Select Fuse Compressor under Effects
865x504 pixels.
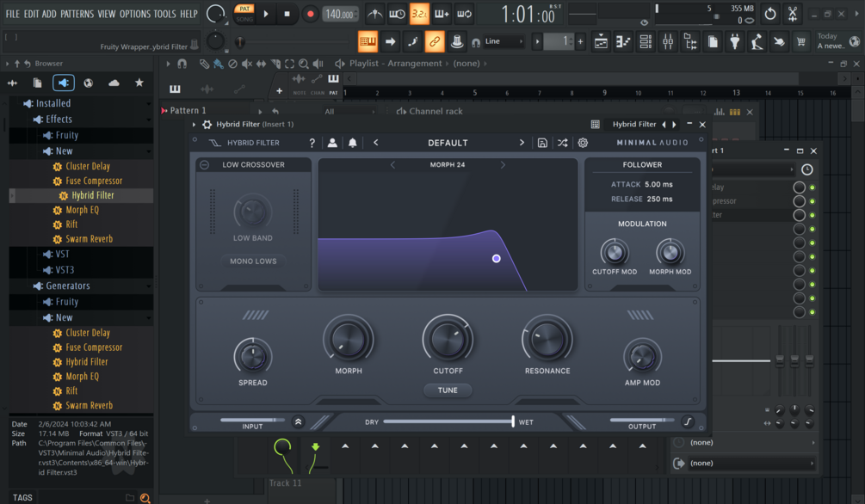tap(94, 181)
